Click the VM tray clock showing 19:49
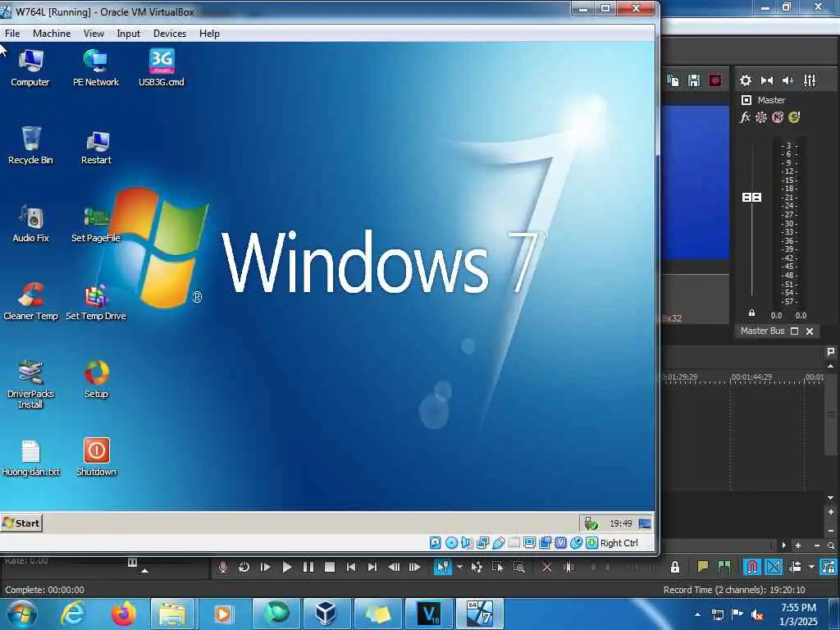This screenshot has width=840, height=630. point(620,523)
